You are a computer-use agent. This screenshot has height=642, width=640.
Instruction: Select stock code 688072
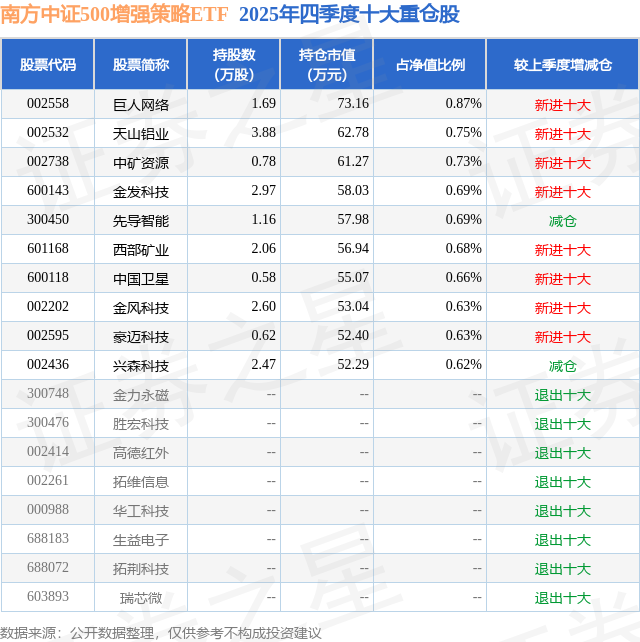(48, 568)
